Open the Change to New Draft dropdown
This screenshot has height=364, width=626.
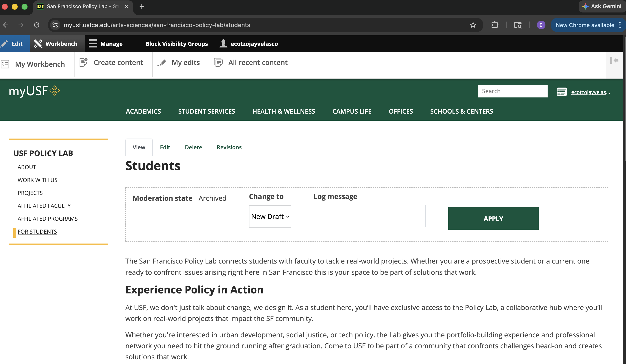(x=270, y=216)
